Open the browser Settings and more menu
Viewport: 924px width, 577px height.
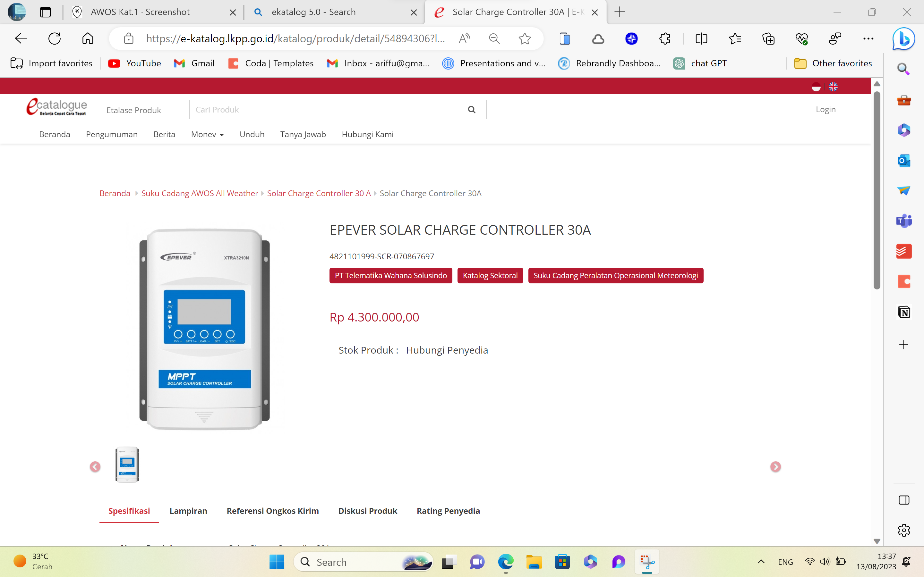(x=868, y=38)
